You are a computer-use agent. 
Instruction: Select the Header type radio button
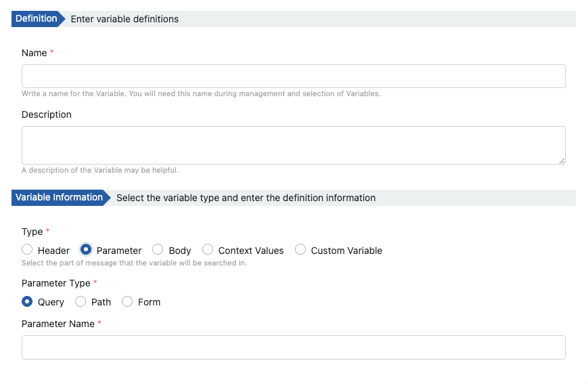pos(27,250)
